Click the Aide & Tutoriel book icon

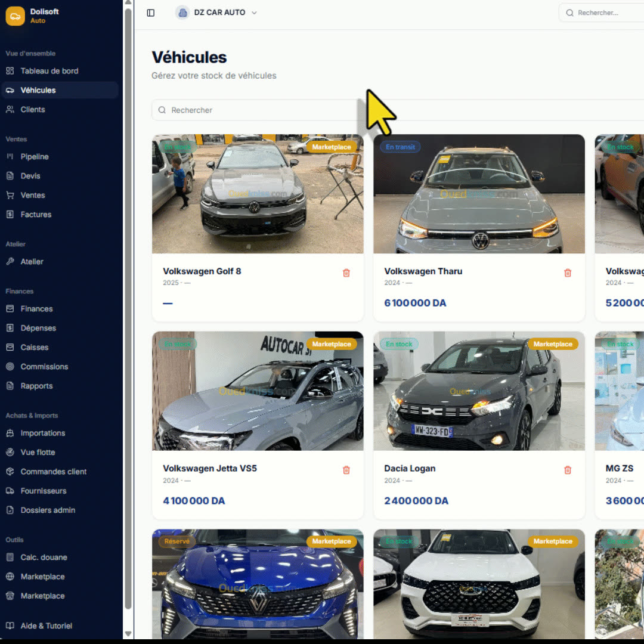pyautogui.click(x=10, y=626)
